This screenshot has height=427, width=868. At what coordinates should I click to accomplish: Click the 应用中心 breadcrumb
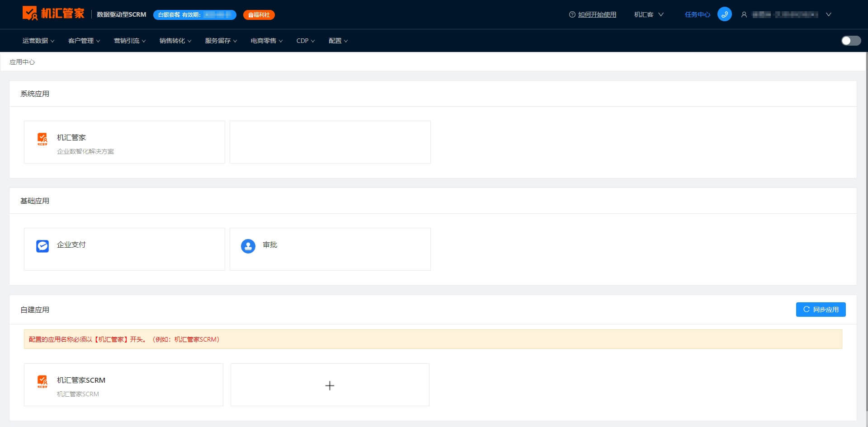tap(22, 62)
